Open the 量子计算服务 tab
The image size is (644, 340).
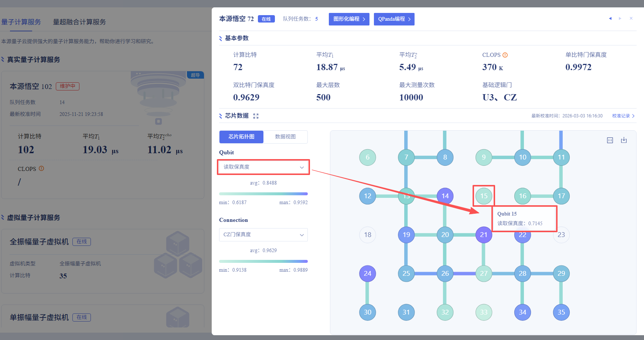pyautogui.click(x=21, y=22)
